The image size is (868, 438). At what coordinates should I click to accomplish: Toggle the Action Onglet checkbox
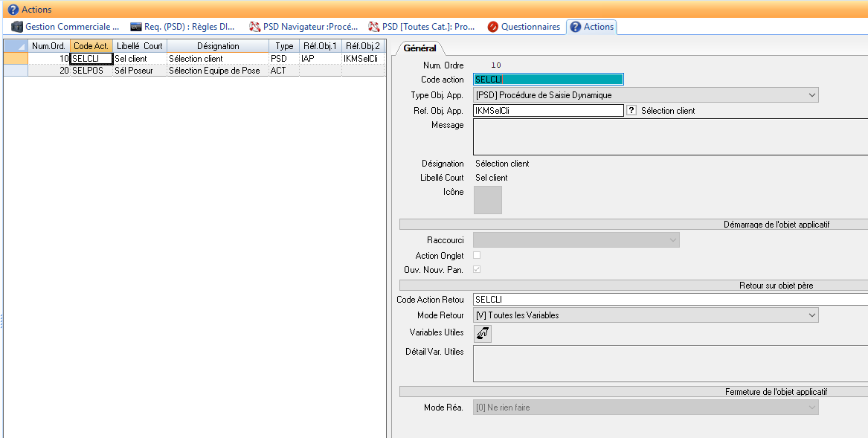(x=477, y=255)
